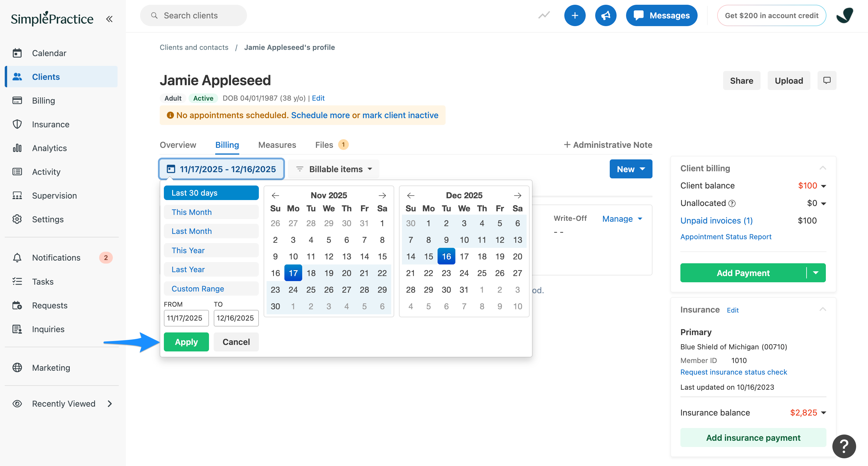The width and height of the screenshot is (868, 466).
Task: Open Insurance in the sidebar
Action: (x=61, y=124)
